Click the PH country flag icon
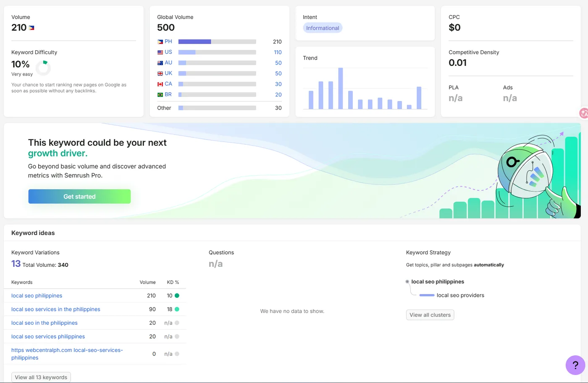The image size is (588, 383). pos(160,42)
